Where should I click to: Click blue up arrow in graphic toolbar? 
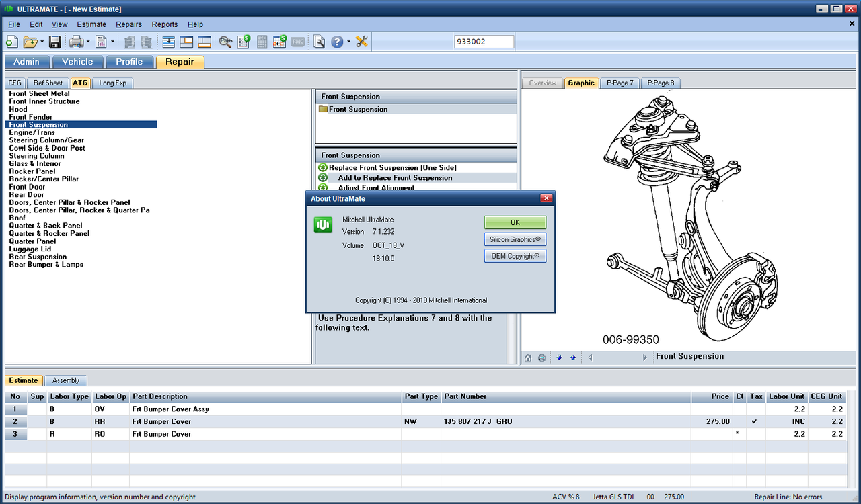(x=572, y=358)
